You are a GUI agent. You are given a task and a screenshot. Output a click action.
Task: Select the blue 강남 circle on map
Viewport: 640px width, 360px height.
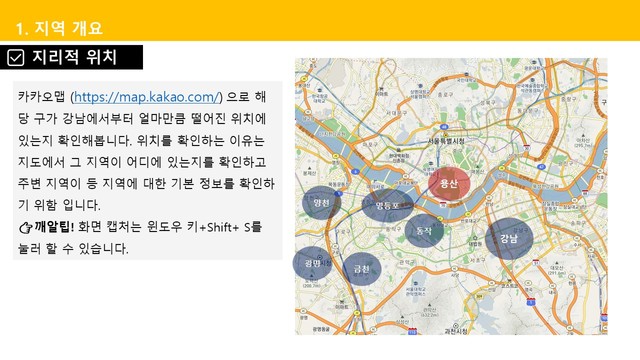pyautogui.click(x=509, y=238)
